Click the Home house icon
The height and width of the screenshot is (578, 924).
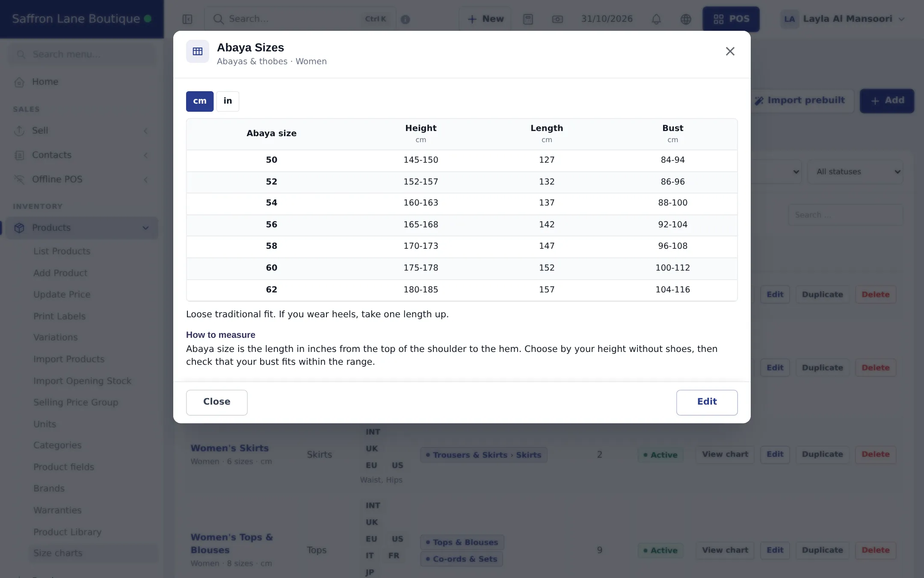click(19, 82)
